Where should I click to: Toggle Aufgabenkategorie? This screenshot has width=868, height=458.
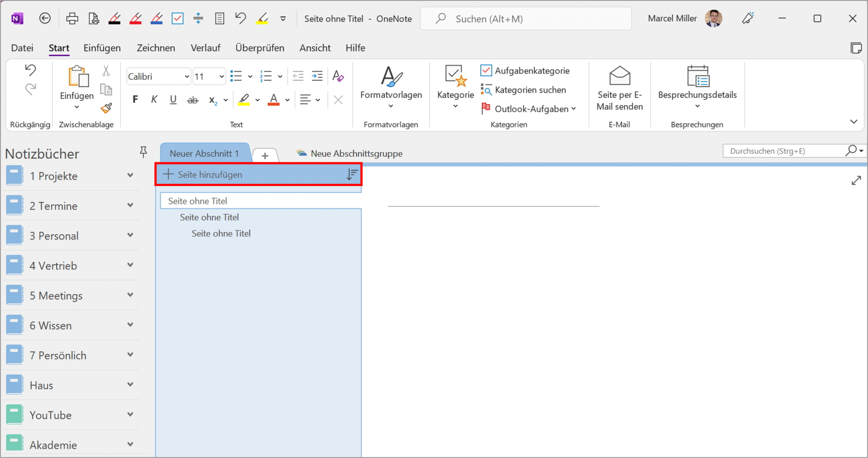click(525, 70)
